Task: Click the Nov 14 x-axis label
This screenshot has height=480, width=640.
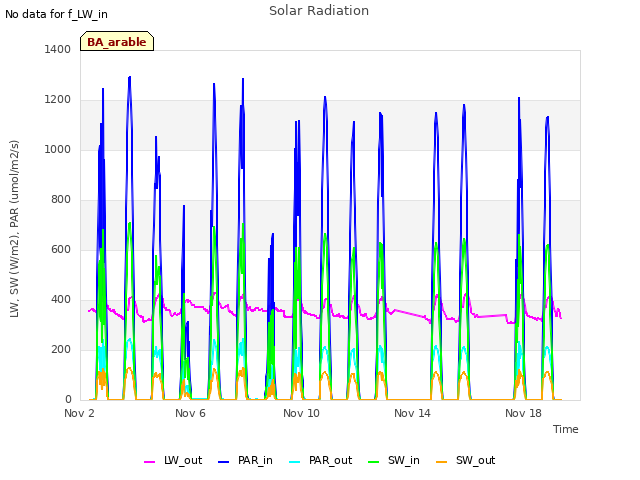Action: [x=412, y=413]
